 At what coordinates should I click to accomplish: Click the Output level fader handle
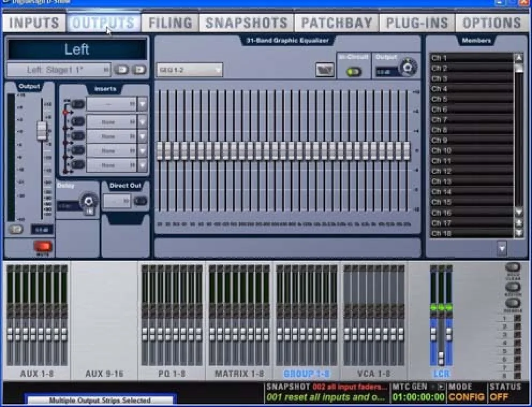pos(42,130)
